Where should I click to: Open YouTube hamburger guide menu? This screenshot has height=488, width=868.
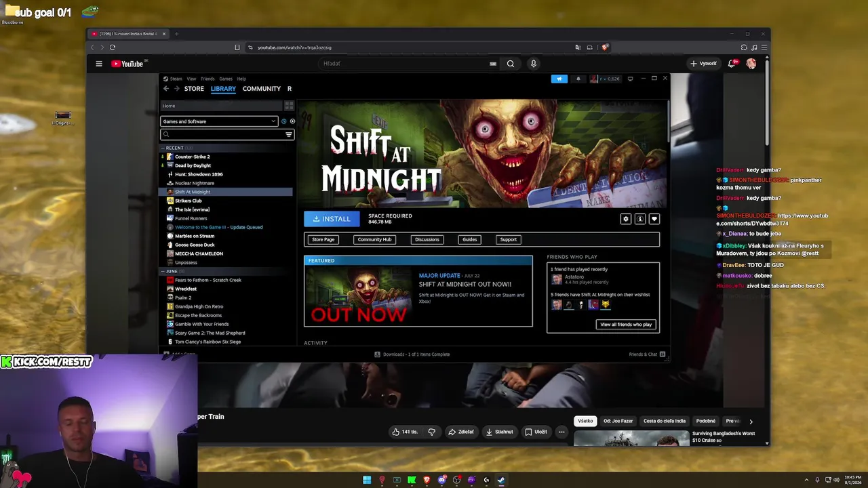click(99, 64)
